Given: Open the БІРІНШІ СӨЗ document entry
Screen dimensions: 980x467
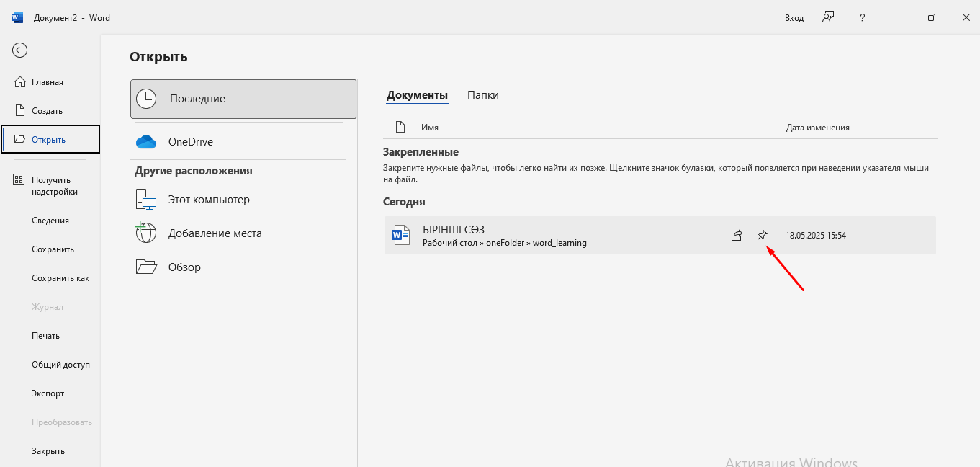Looking at the screenshot, I should [660, 235].
